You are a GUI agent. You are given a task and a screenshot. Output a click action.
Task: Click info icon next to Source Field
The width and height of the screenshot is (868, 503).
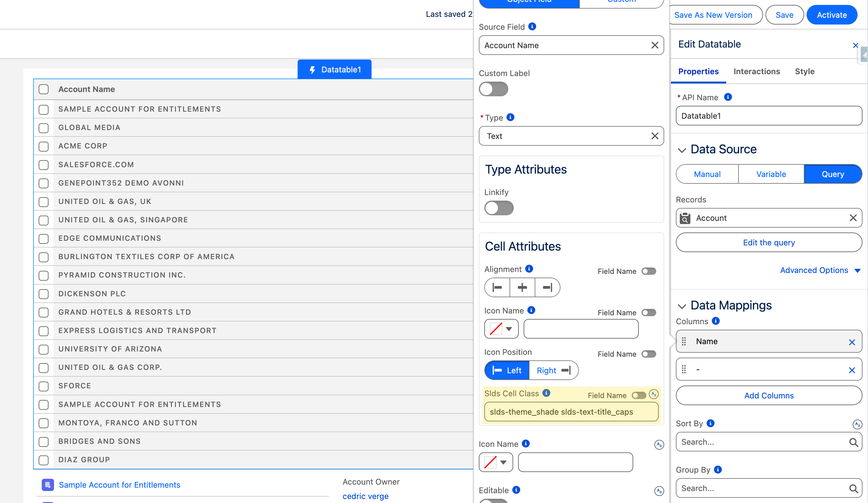pos(532,26)
